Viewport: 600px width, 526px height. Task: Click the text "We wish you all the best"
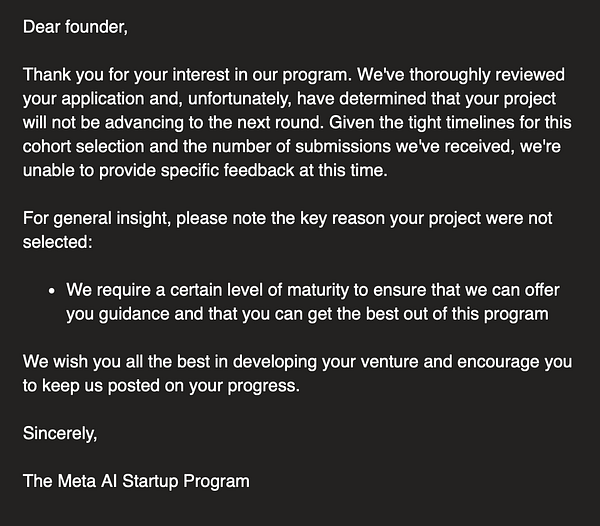pyautogui.click(x=111, y=361)
